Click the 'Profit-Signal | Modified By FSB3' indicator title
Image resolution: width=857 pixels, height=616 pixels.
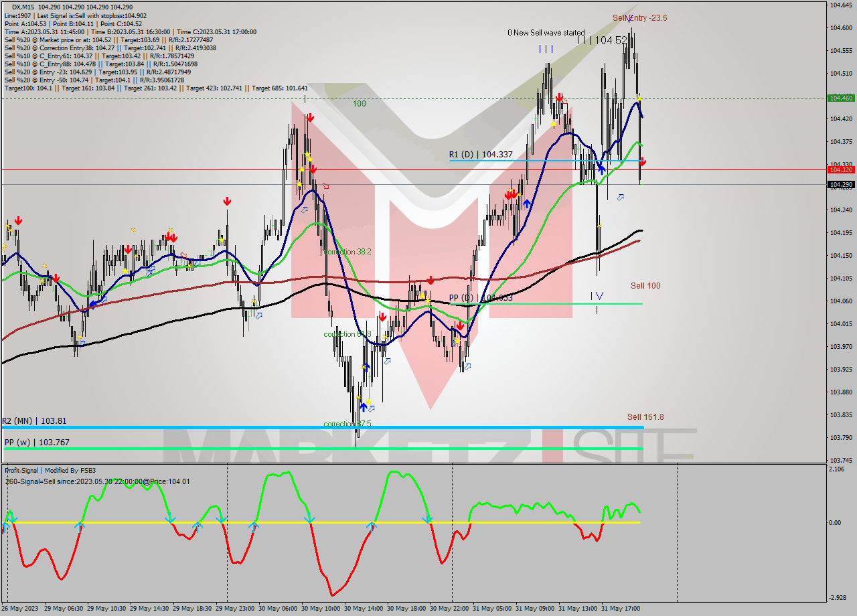pos(50,471)
